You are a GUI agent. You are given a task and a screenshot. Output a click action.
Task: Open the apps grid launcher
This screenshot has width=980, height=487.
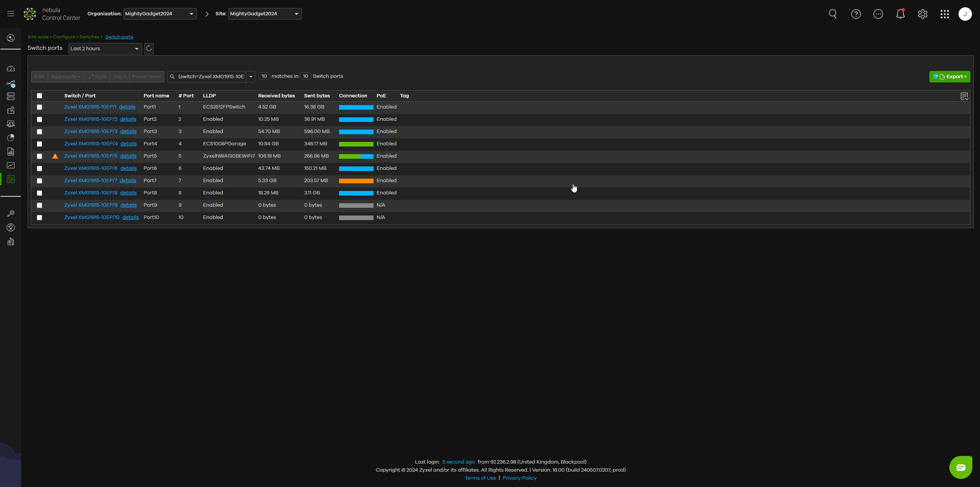click(945, 14)
